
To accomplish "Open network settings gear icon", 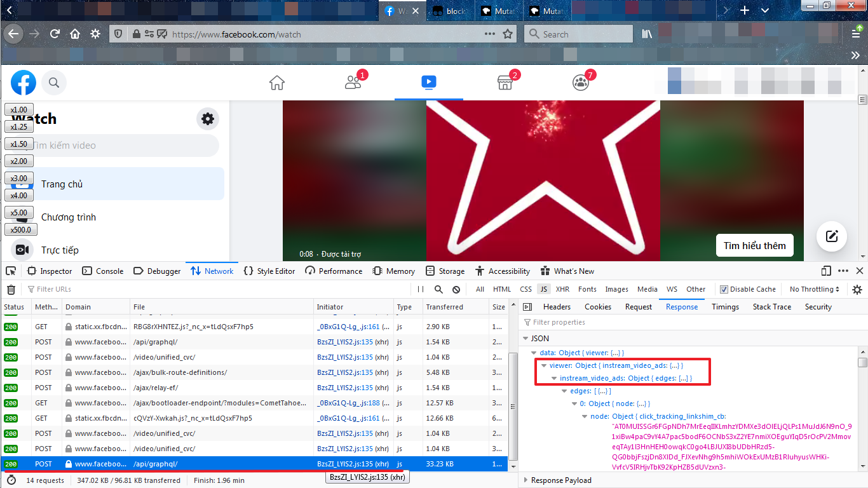I will coord(857,289).
